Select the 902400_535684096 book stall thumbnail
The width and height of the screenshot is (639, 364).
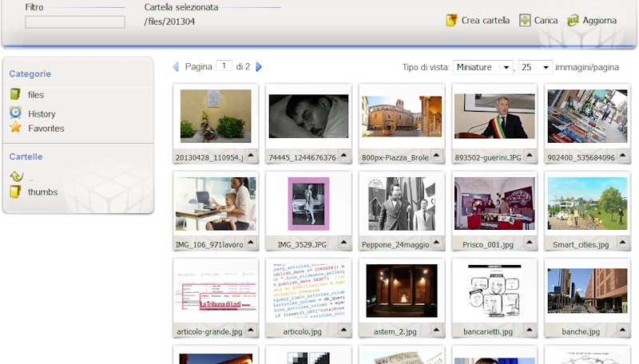[587, 116]
